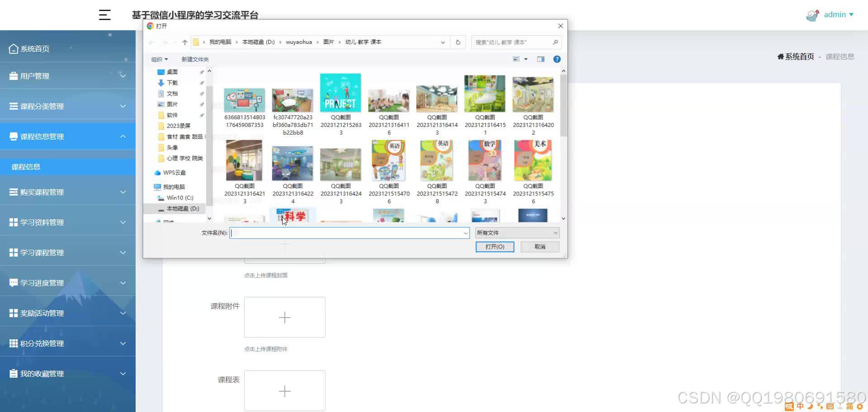Click the 积分兑换管理 grid icon in sidebar
This screenshot has height=412, width=868.
13,343
